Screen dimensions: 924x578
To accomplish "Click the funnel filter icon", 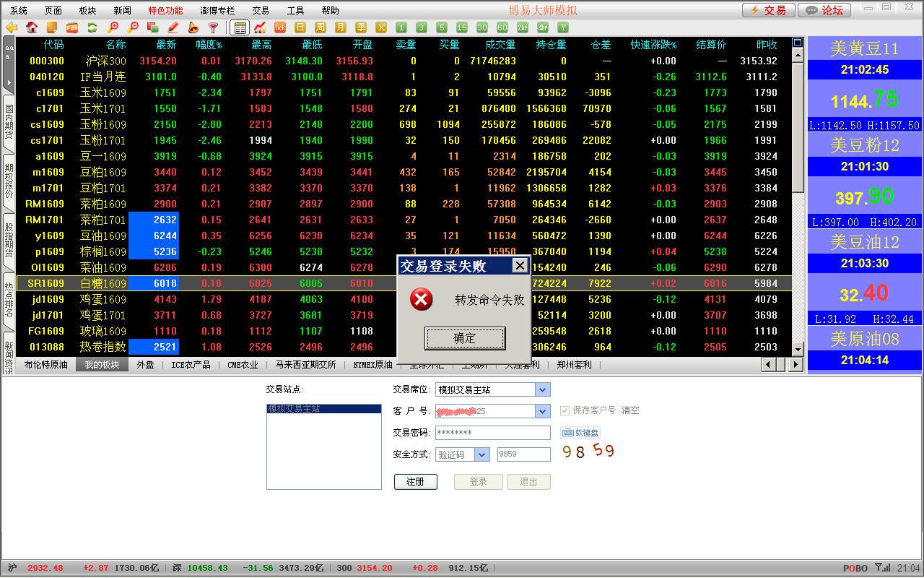I will point(213,27).
